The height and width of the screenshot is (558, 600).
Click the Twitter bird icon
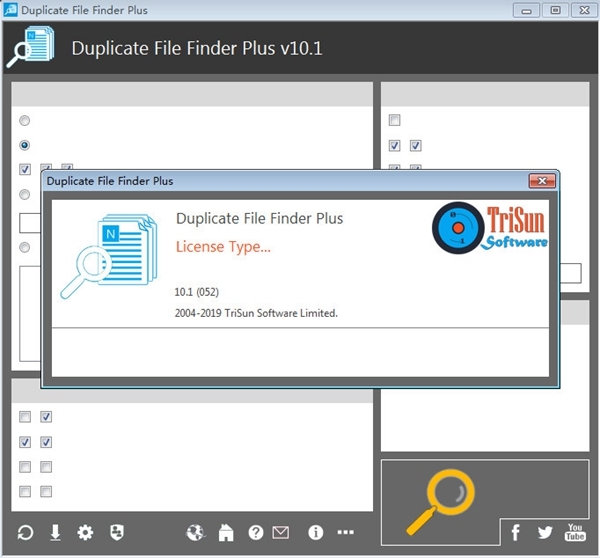coord(545,532)
